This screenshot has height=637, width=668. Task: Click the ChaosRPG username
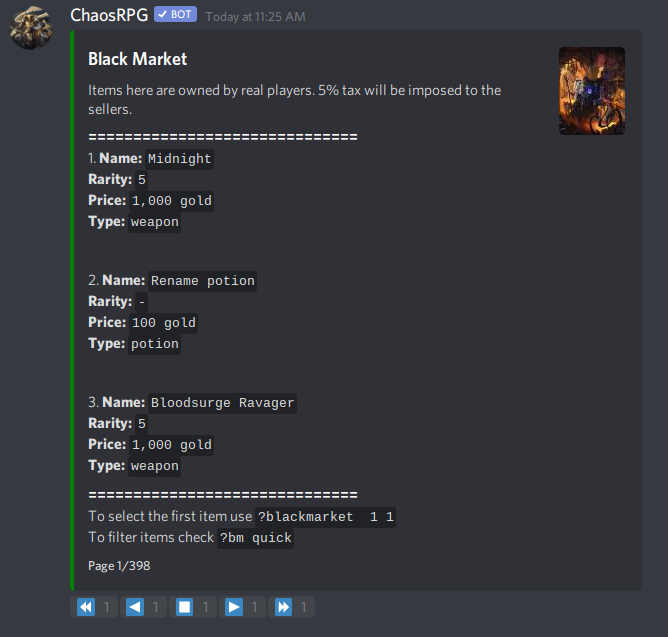(109, 15)
